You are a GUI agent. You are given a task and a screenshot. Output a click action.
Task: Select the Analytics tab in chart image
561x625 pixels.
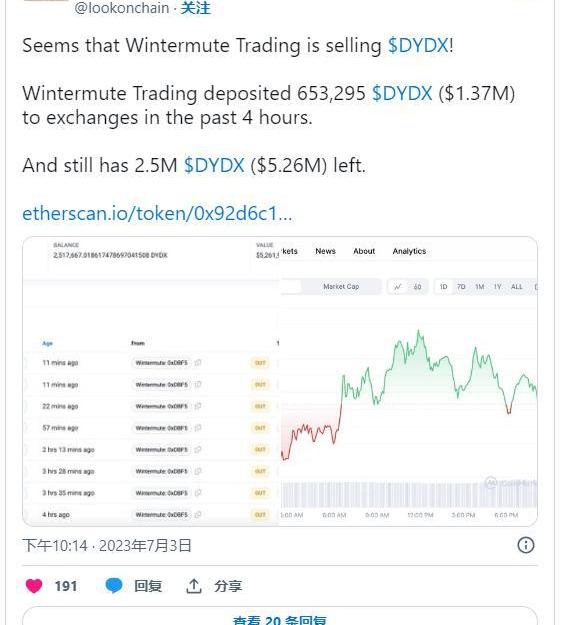point(409,251)
